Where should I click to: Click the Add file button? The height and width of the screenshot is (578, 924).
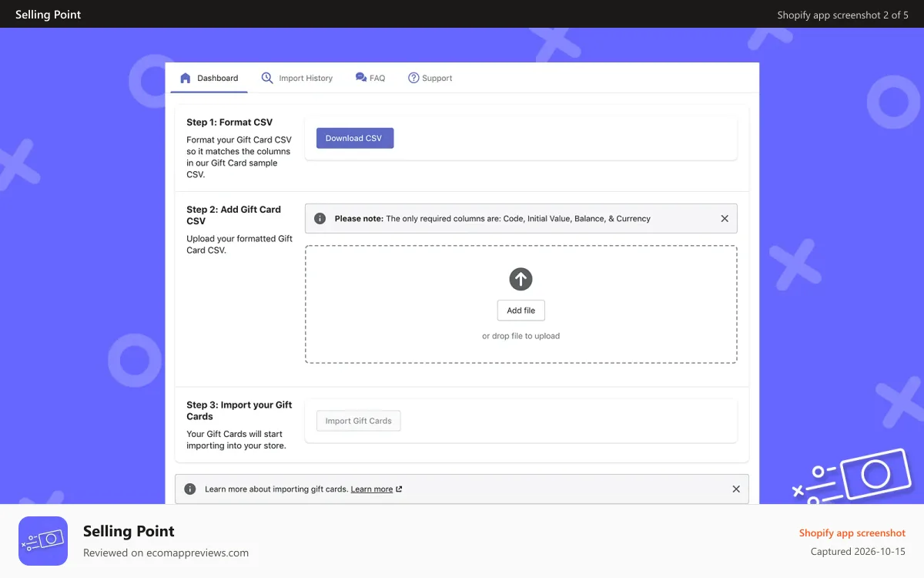pos(521,311)
